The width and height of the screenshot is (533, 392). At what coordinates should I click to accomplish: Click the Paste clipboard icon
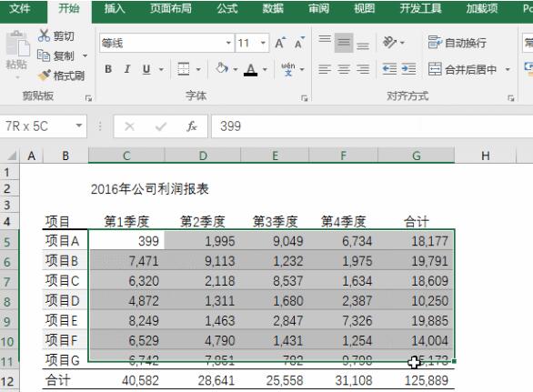point(17,45)
